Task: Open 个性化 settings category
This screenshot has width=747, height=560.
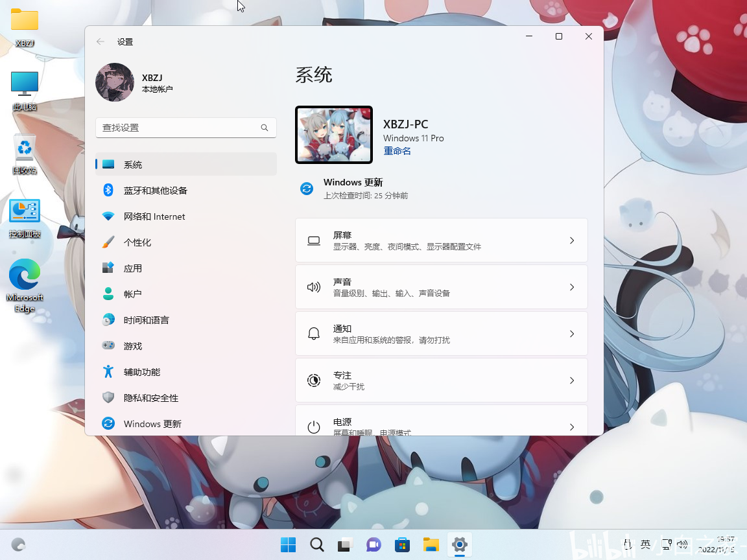Action: [x=186, y=242]
